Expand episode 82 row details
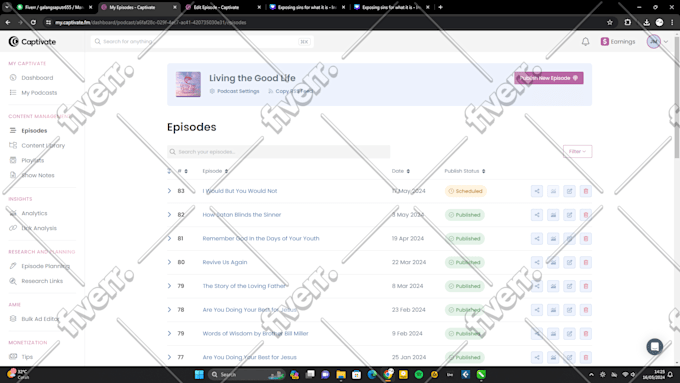This screenshot has width=680, height=383. (x=170, y=215)
